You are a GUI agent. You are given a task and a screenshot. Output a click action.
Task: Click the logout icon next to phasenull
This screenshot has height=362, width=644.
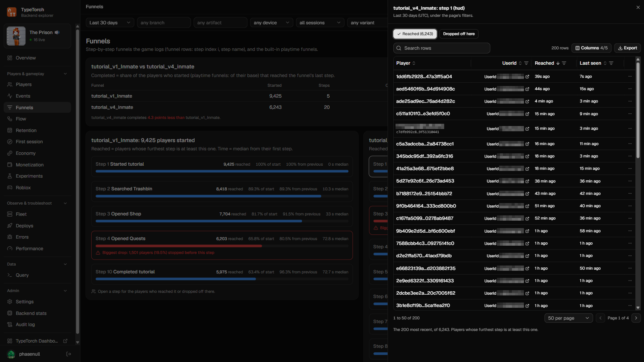click(x=68, y=354)
